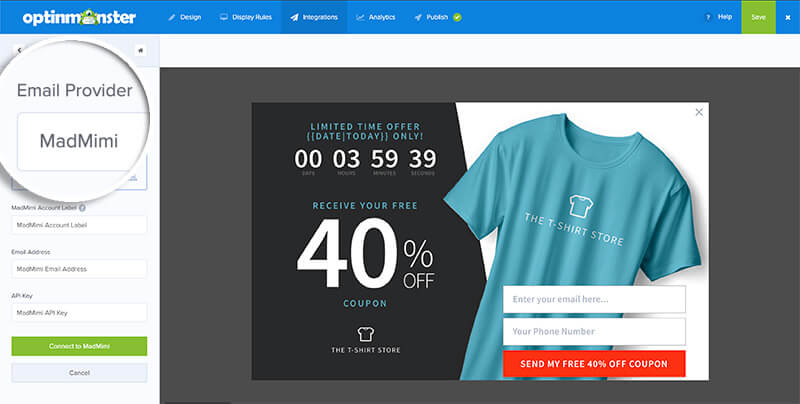Close the coupon popup with the X
The height and width of the screenshot is (404, 800).
[x=699, y=112]
